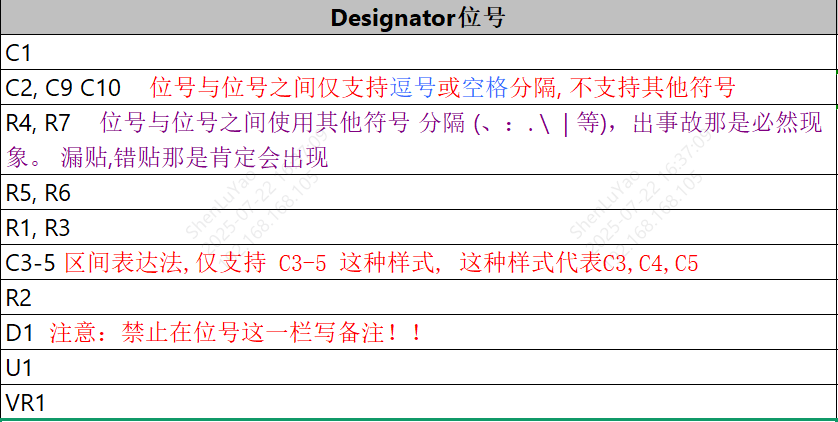Click the Designator位号 header cell
Screen dimensions: 838x422
[x=418, y=18]
